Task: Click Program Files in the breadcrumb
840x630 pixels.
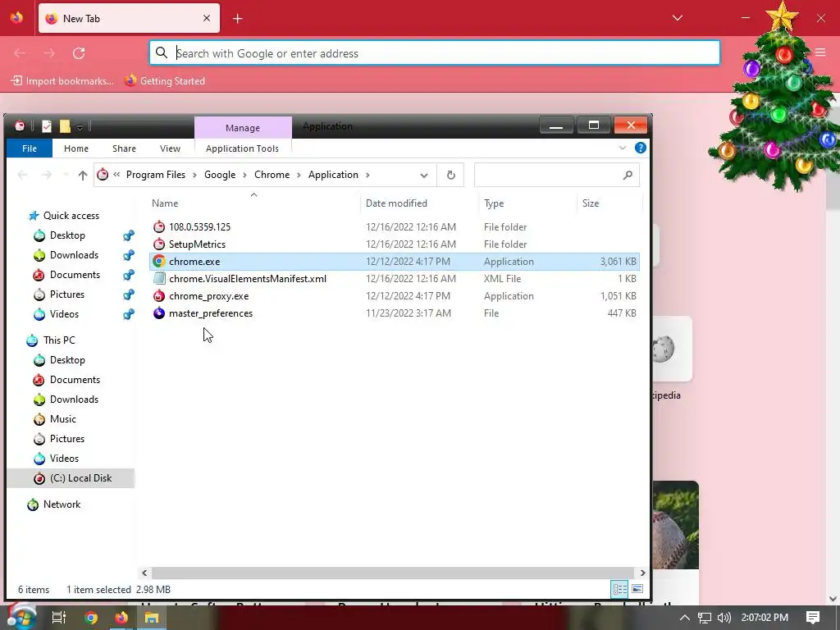Action: click(x=156, y=176)
